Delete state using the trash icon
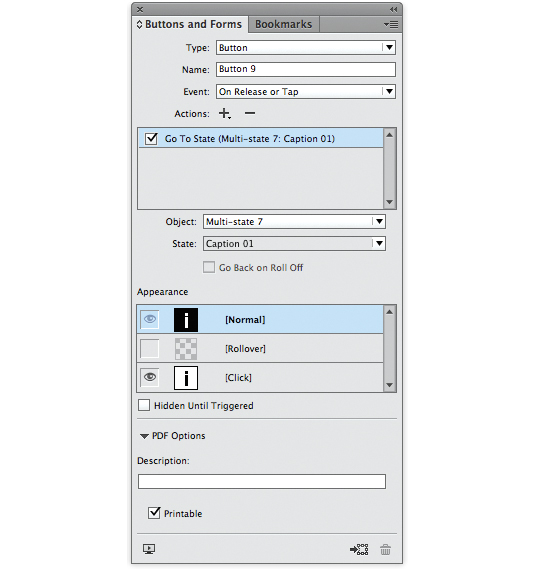This screenshot has width=535, height=571. pos(386,550)
